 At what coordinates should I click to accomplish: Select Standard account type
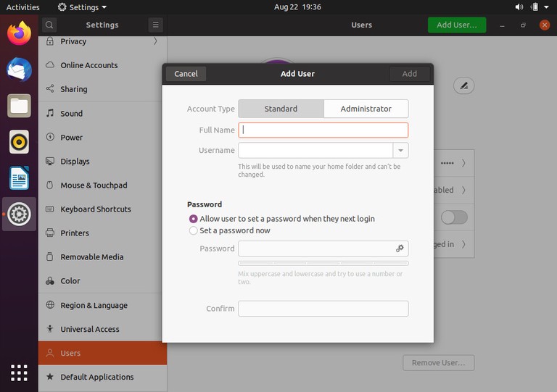pyautogui.click(x=281, y=109)
